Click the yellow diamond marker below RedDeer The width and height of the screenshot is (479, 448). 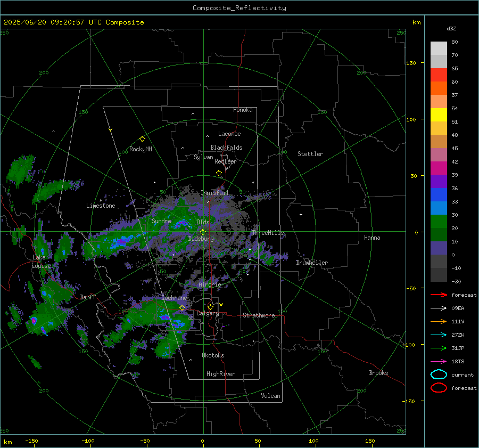coord(219,173)
